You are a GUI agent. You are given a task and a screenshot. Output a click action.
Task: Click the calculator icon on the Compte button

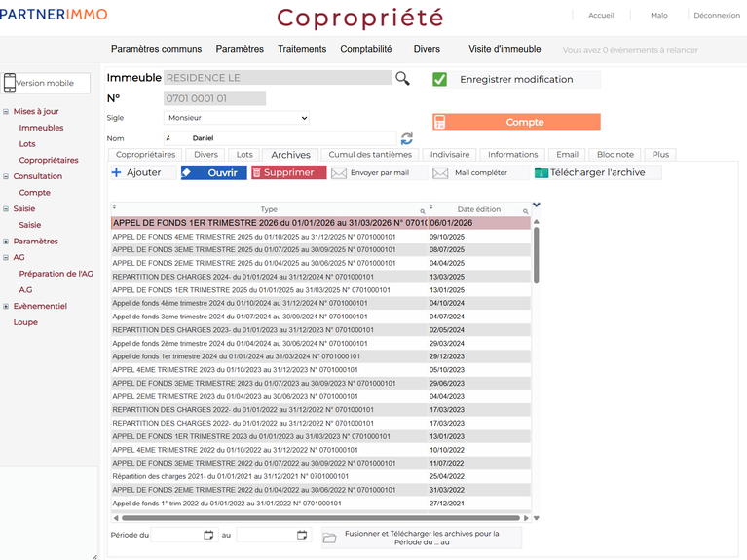(x=439, y=122)
